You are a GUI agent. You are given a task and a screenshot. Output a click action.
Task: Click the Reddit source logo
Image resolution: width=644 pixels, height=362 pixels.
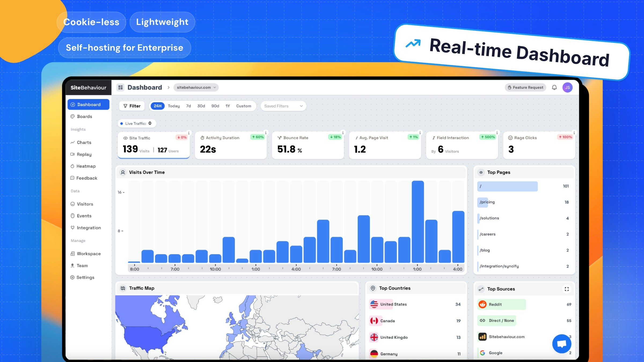482,304
